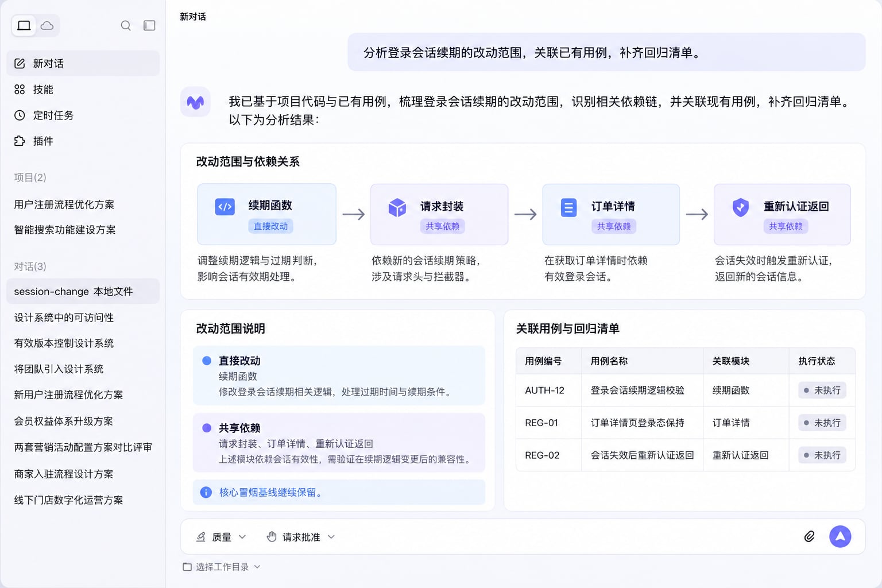This screenshot has width=882, height=588.
Task: Click the 未执行 status for REG-01
Action: (822, 423)
